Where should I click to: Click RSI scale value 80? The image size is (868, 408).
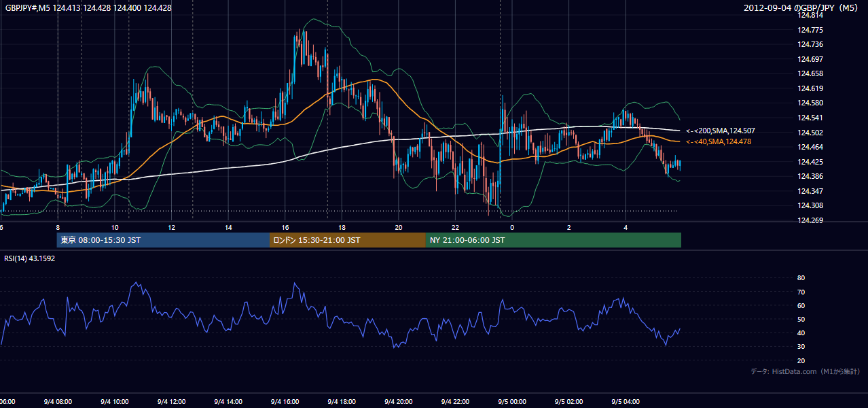coord(801,278)
